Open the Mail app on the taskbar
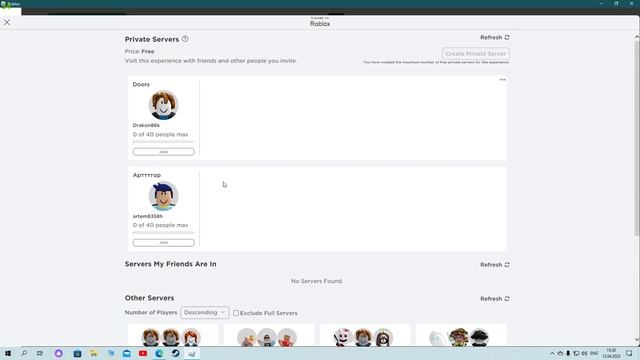The width and height of the screenshot is (640, 360). pyautogui.click(x=127, y=353)
